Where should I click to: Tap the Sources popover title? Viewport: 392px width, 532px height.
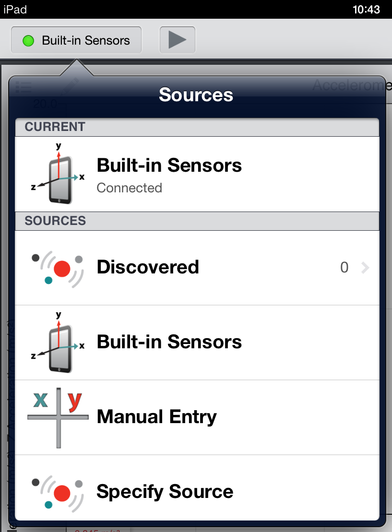(x=196, y=95)
